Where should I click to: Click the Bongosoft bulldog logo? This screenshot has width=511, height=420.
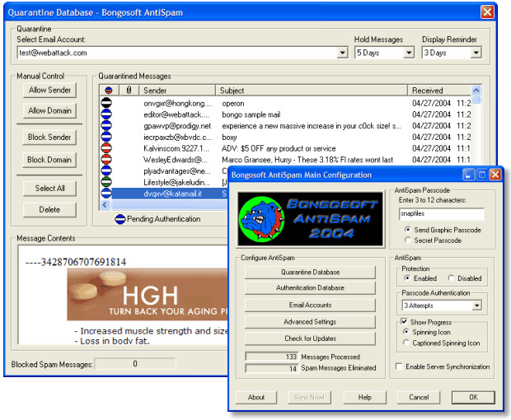[x=262, y=218]
